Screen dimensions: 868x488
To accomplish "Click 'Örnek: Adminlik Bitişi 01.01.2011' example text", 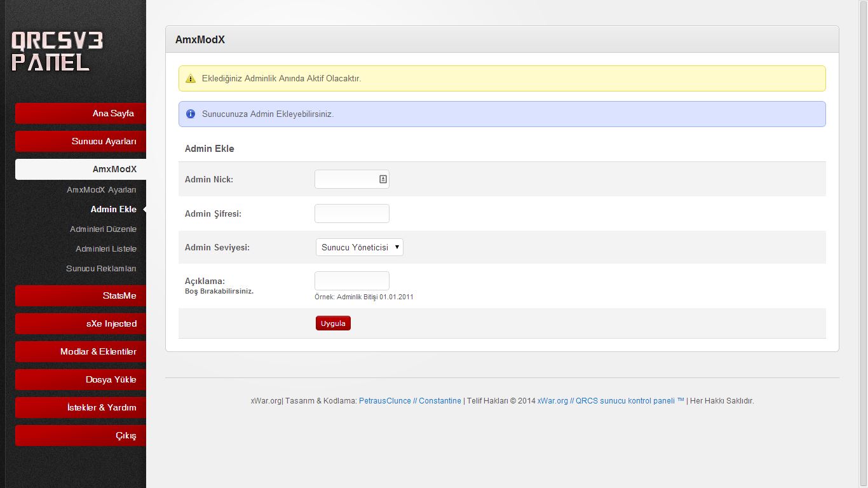I will point(364,297).
